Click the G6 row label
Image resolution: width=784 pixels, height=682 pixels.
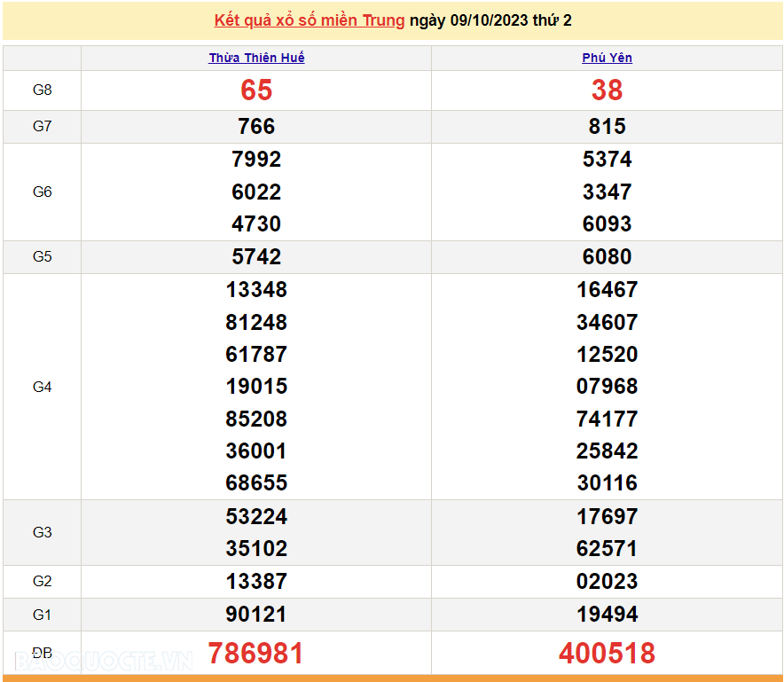click(43, 192)
